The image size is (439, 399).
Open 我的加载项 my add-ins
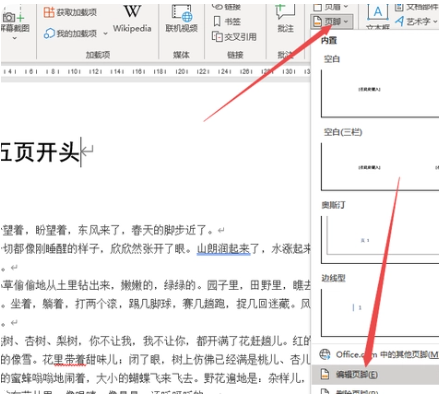click(x=70, y=33)
